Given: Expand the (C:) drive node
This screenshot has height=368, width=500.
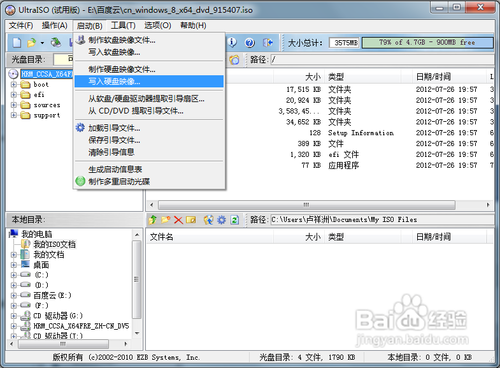Looking at the screenshot, I should pos(13,275).
